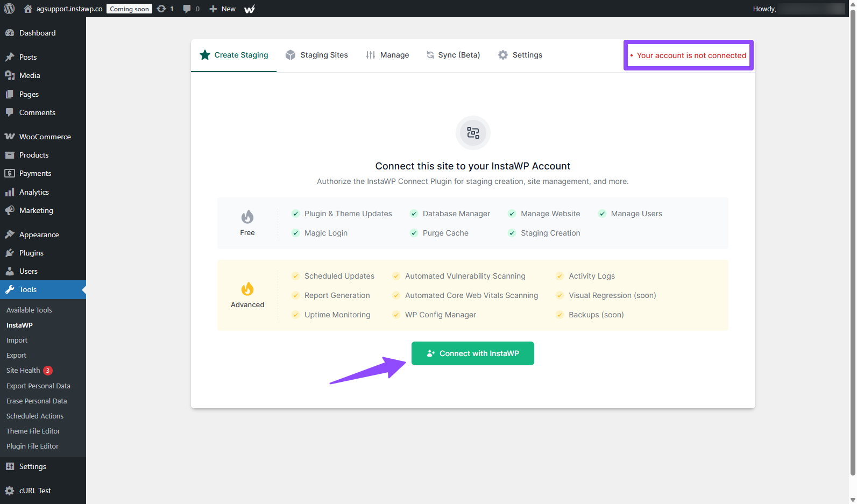
Task: Click the Scheduled Updates feature text
Action: click(339, 276)
